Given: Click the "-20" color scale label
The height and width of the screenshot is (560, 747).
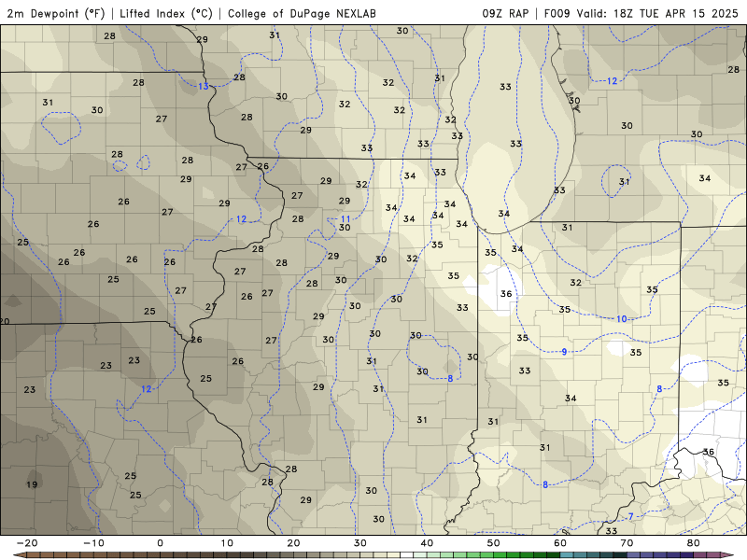Looking at the screenshot, I should coord(27,543).
